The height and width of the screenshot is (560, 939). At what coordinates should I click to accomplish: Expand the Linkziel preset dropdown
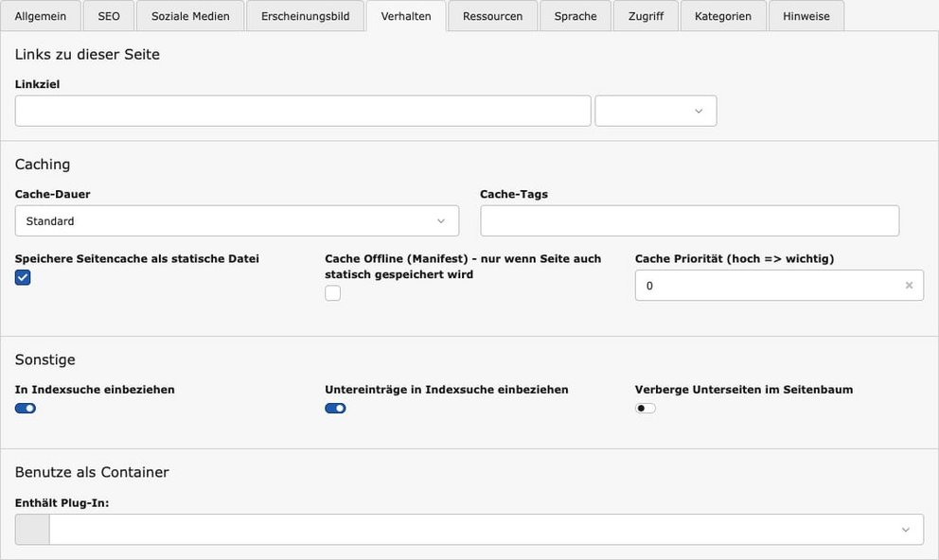click(655, 111)
